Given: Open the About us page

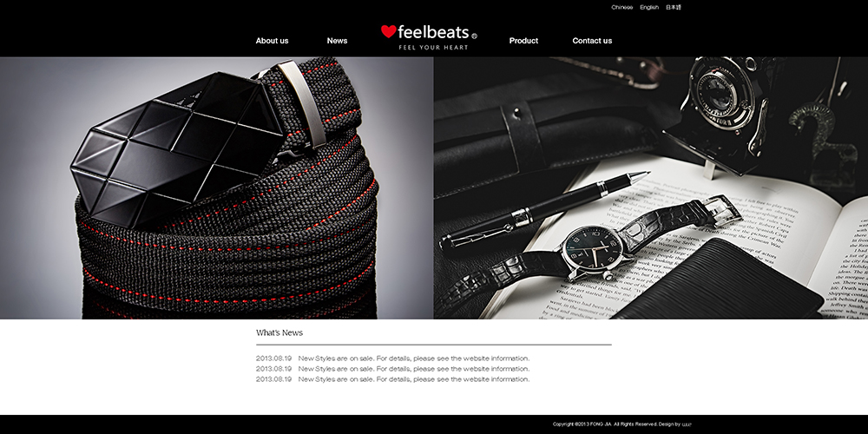Looking at the screenshot, I should [272, 41].
